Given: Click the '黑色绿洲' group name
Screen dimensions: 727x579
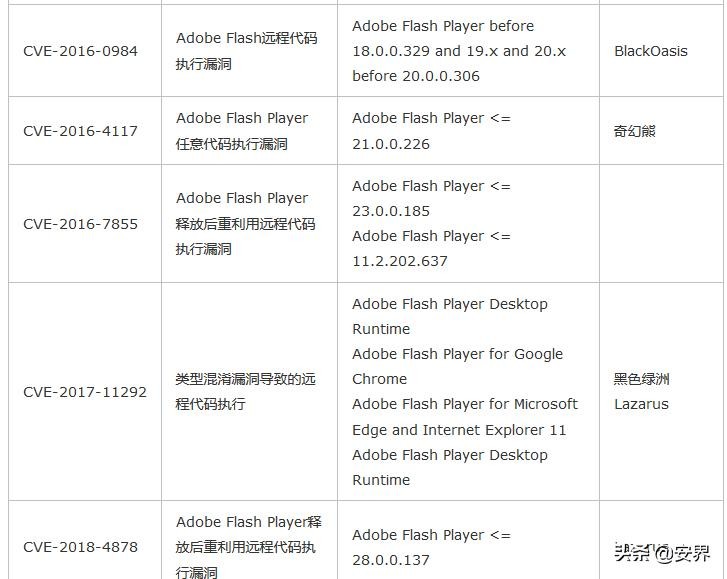Looking at the screenshot, I should [x=642, y=379].
